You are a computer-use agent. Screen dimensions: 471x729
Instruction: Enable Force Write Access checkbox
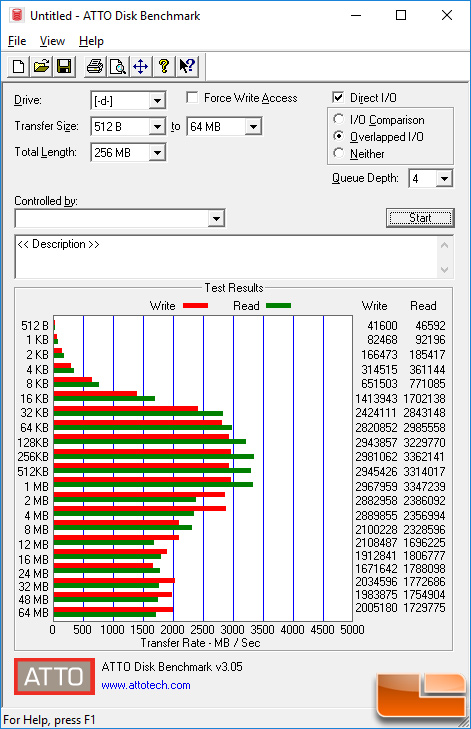[x=191, y=98]
